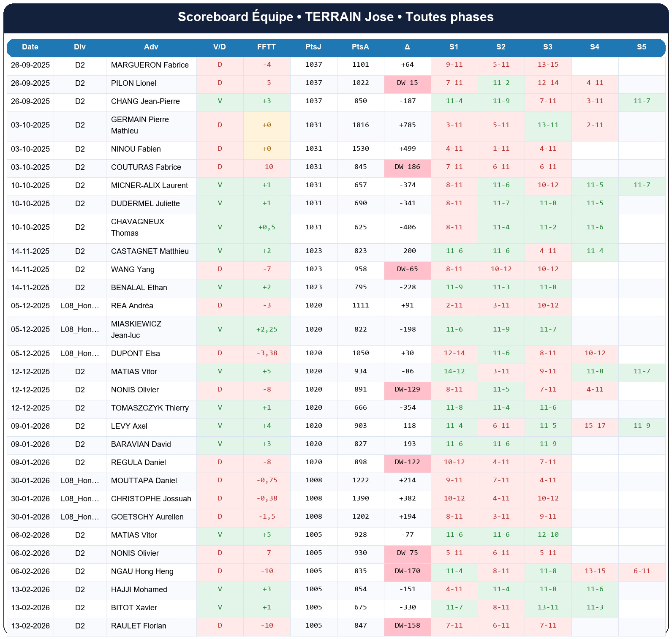The width and height of the screenshot is (672, 639).
Task: Click the DW-170 delta badge
Action: point(407,571)
